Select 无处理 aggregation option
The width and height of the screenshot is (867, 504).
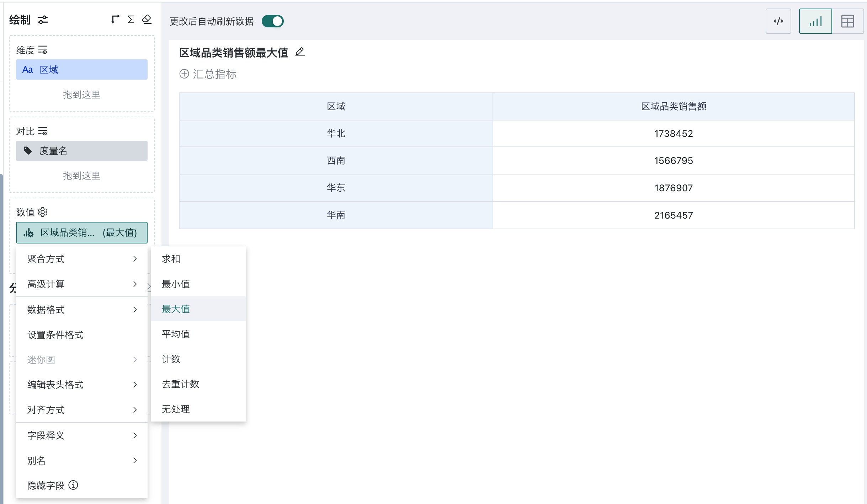[x=198, y=409]
